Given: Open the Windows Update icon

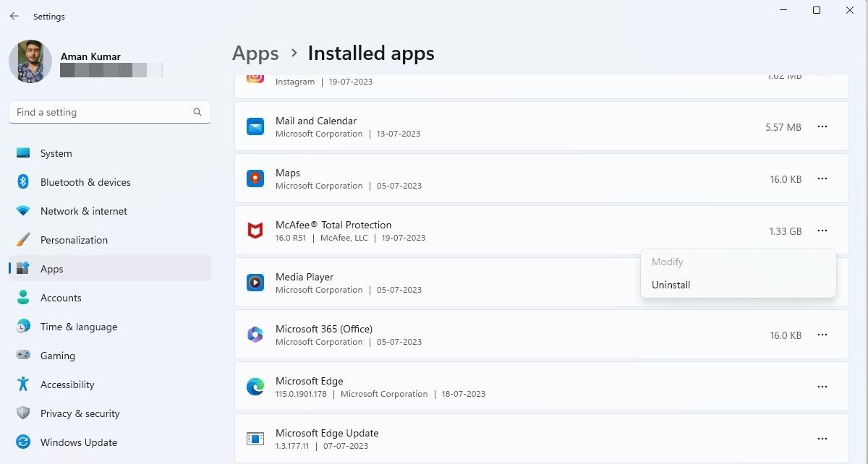Looking at the screenshot, I should click(x=23, y=442).
